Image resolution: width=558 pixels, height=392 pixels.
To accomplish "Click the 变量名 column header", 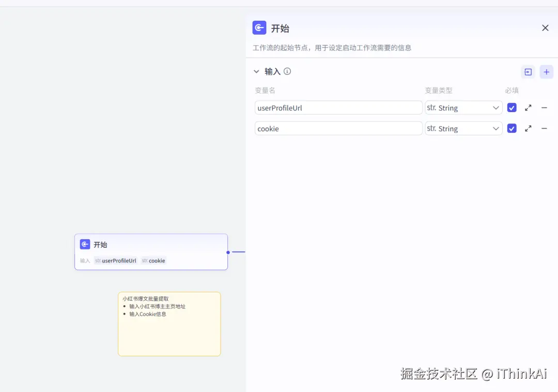I will [265, 90].
